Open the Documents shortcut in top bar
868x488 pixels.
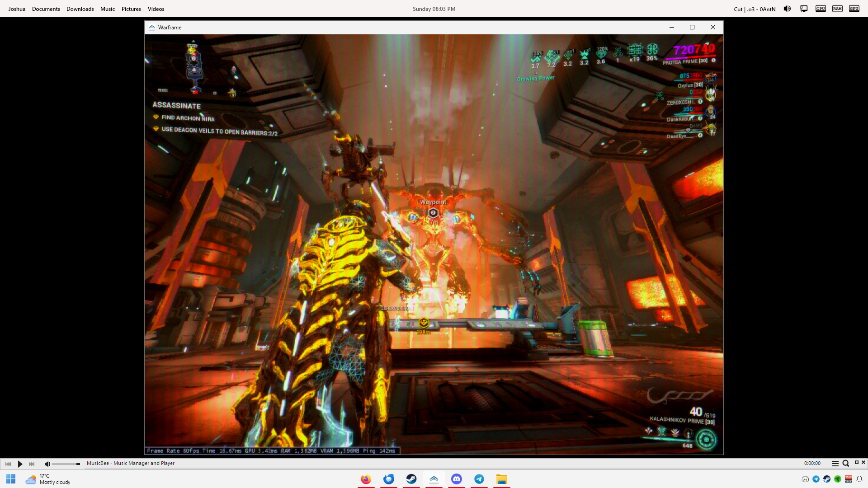(46, 9)
